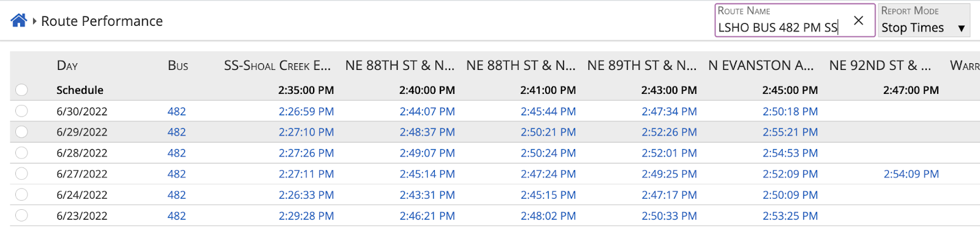Screen dimensions: 980x227
Task: Select the 6/27/2022 row radio button
Action: pyautogui.click(x=21, y=174)
